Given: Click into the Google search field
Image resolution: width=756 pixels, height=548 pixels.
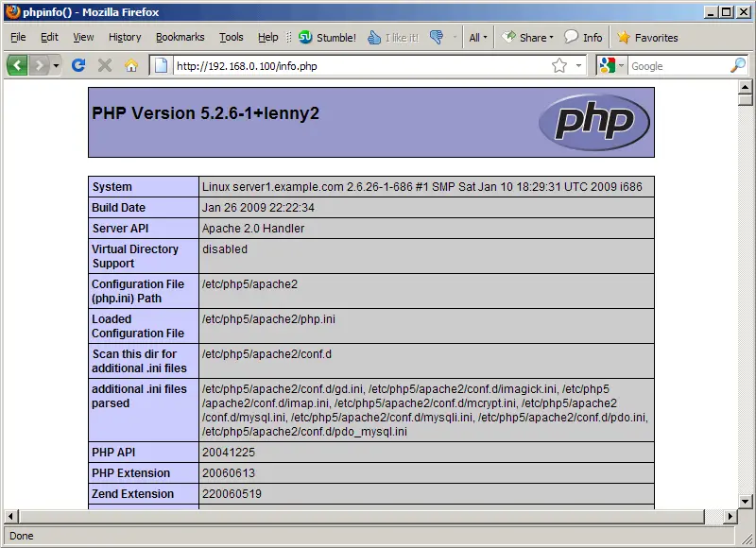Looking at the screenshot, I should [x=679, y=66].
